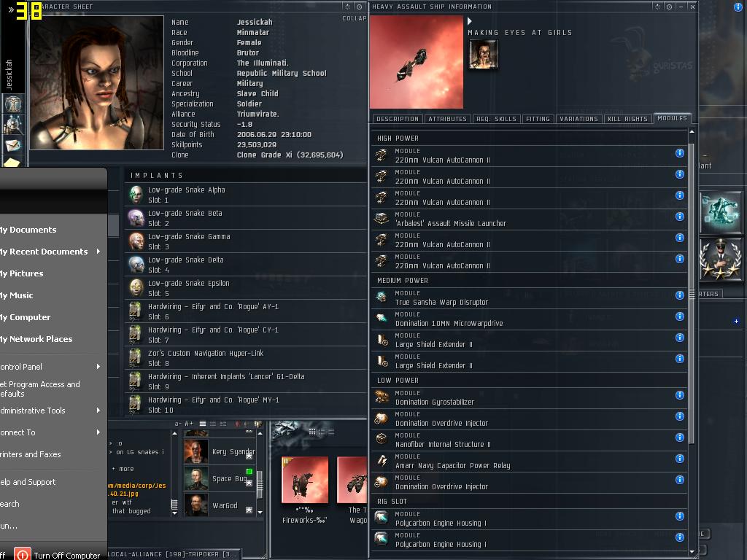
Task: Click the Low-grade Snake Alpha implant icon
Action: coord(136,194)
